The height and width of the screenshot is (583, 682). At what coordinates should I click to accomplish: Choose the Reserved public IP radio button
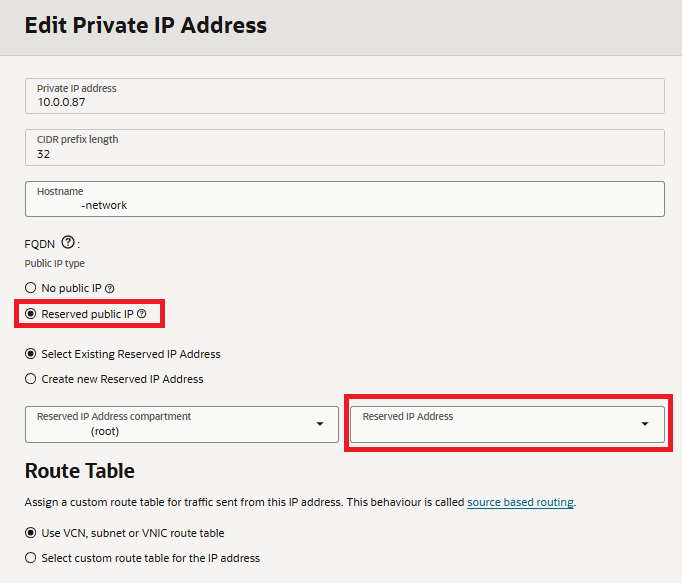tap(31, 314)
